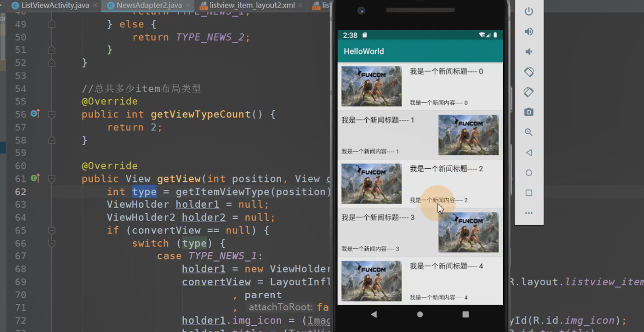
Task: Click the getViewTypeCount method name
Action: click(x=201, y=114)
